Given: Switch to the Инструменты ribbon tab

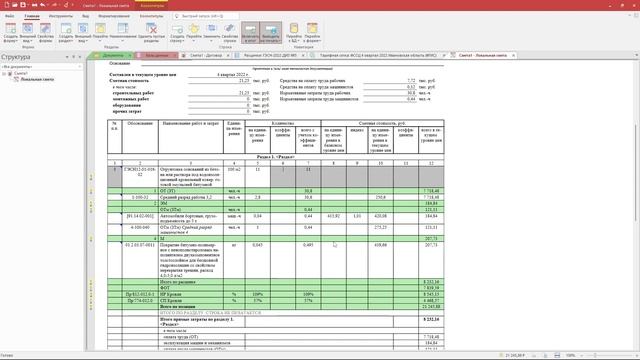Looking at the screenshot, I should pos(61,16).
